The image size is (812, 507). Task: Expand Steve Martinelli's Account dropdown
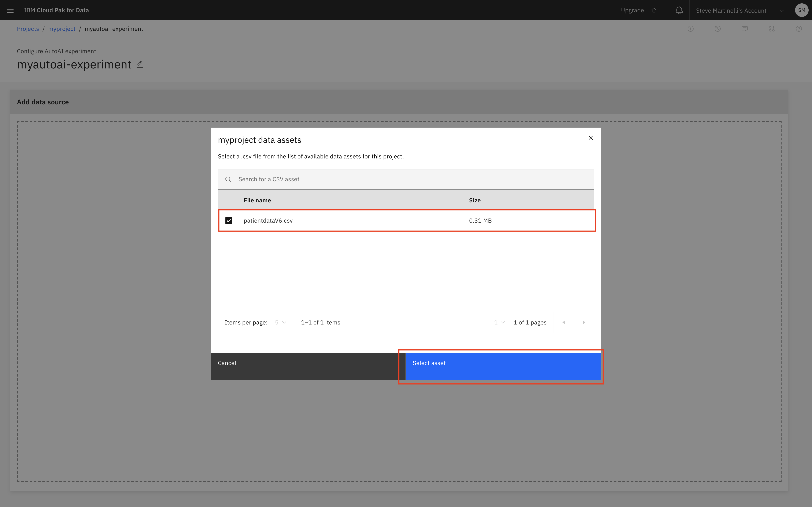point(739,10)
